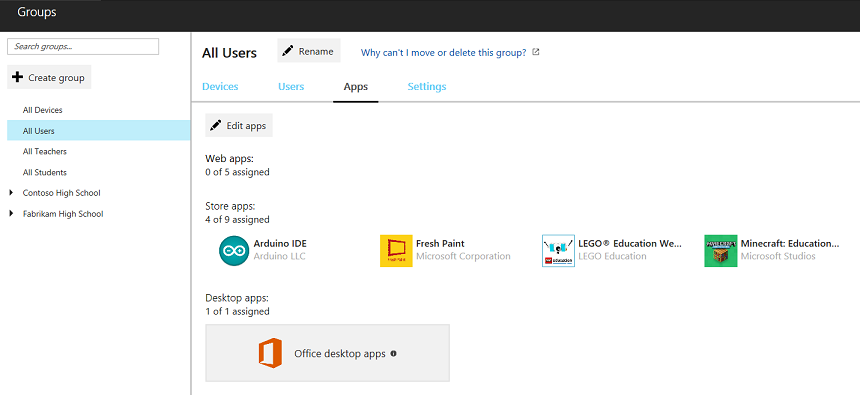Click the LEGO® Education We... app name
Viewport: 860px width, 395px height.
pyautogui.click(x=630, y=244)
